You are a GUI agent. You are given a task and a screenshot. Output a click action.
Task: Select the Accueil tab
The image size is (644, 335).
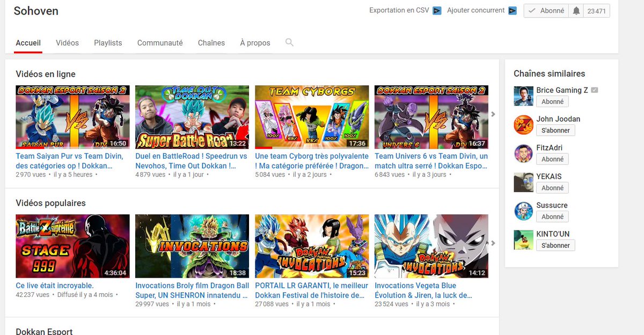28,43
